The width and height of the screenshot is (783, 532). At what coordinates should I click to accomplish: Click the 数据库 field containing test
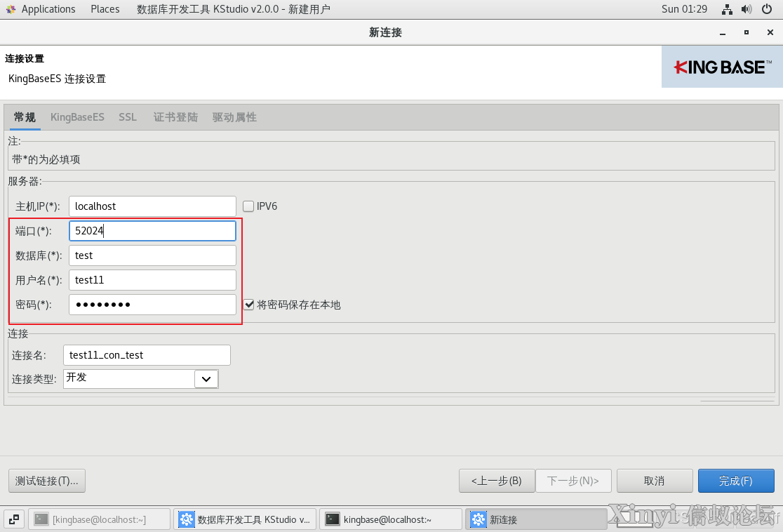[x=152, y=255]
